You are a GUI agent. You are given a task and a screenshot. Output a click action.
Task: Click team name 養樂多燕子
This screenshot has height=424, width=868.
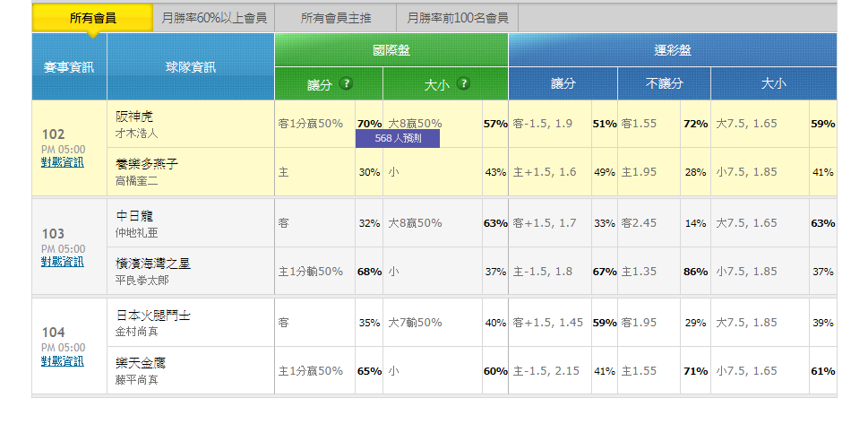(x=147, y=164)
